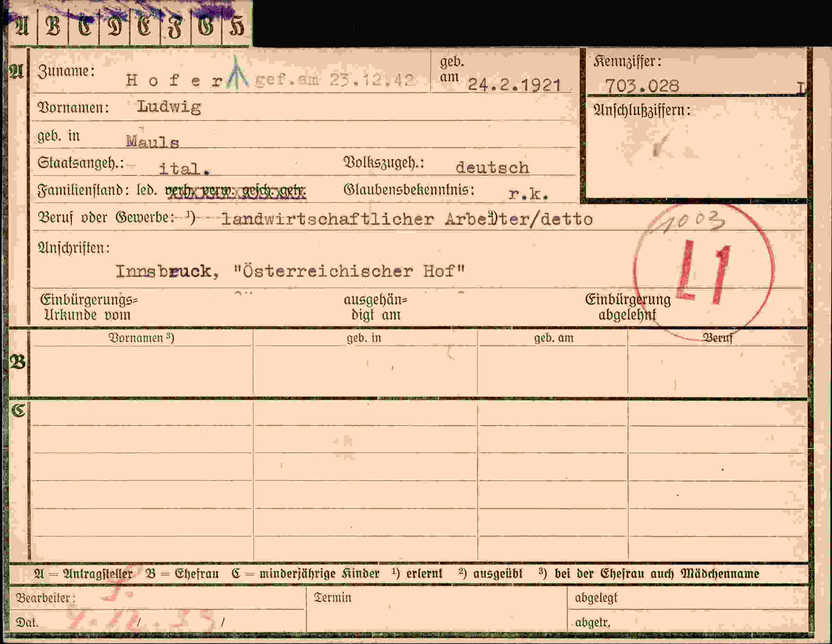Click the religion value "r.k."
Viewport: 832px width, 644px height.
point(528,194)
